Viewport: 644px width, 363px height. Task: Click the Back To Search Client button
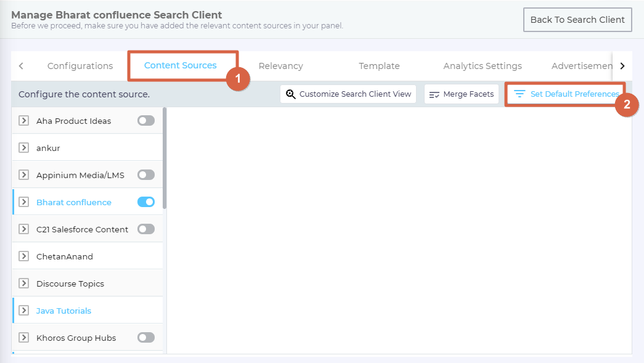(x=577, y=20)
